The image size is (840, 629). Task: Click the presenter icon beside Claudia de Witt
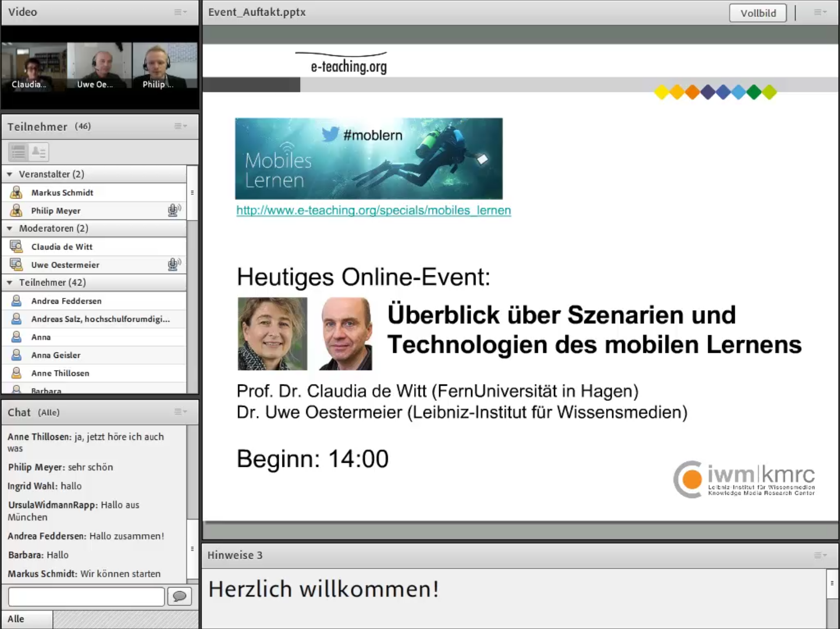(16, 246)
